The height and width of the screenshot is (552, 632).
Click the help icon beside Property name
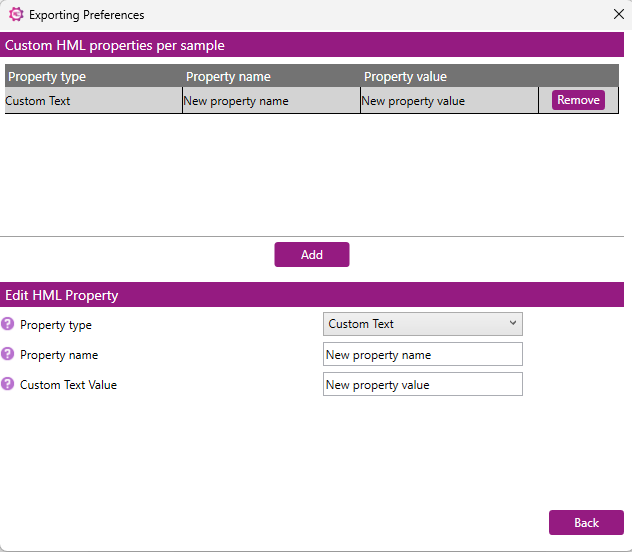pos(7,354)
